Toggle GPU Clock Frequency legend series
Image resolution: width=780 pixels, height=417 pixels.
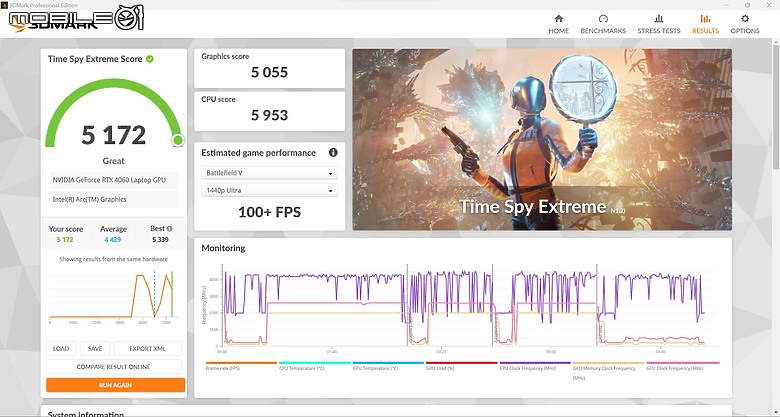(682, 366)
